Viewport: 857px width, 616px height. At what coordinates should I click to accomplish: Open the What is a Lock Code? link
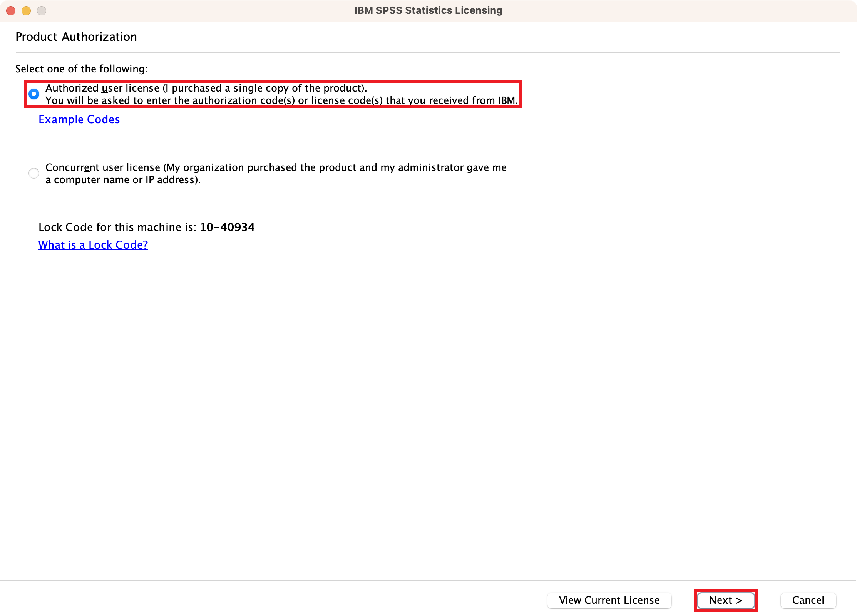pos(93,245)
